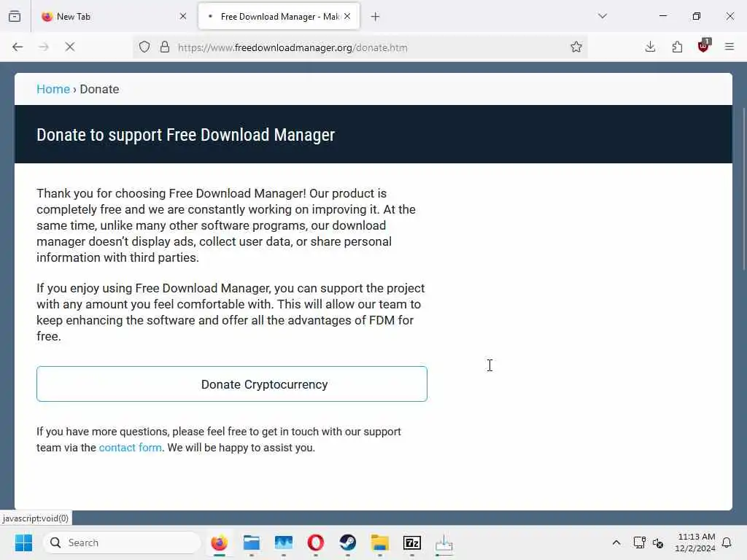Stop loading the page
The width and height of the screenshot is (747, 560).
70,47
